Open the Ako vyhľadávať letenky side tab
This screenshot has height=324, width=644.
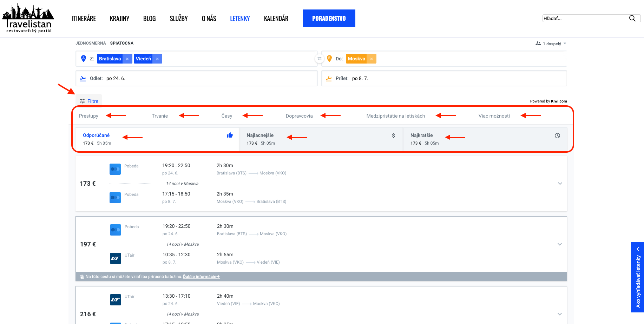click(x=637, y=277)
